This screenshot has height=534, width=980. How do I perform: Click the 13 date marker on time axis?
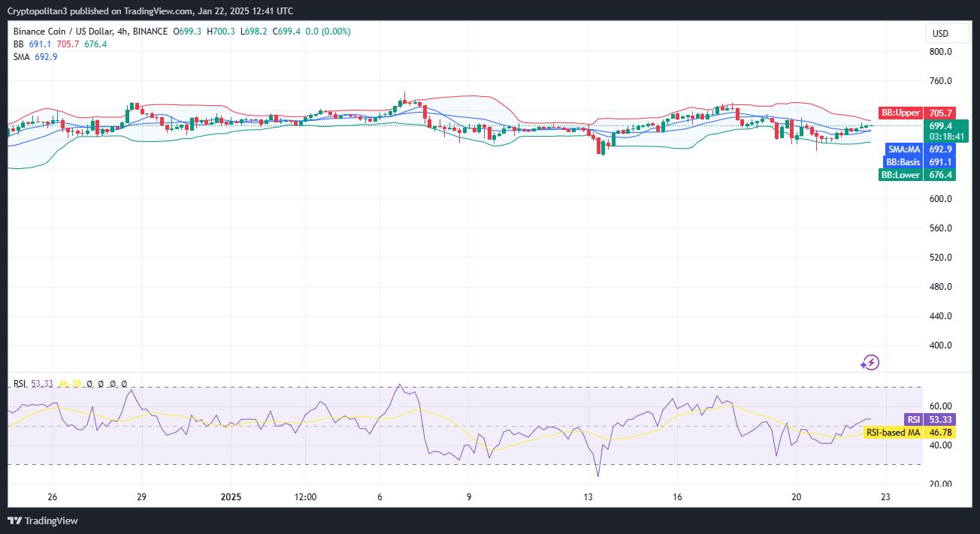[588, 496]
